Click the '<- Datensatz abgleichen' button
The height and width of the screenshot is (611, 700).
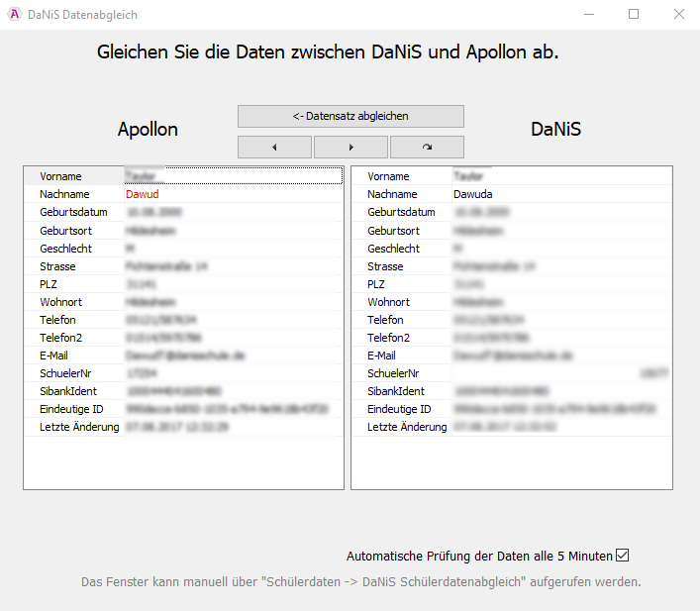coord(350,116)
